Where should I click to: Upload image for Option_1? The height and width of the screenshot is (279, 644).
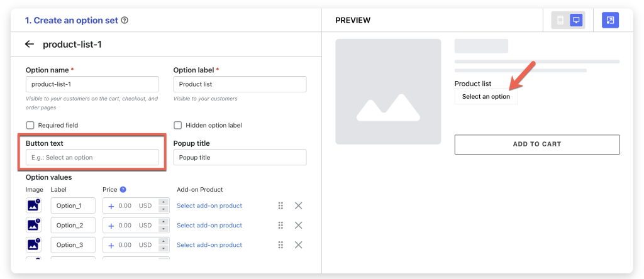(33, 205)
